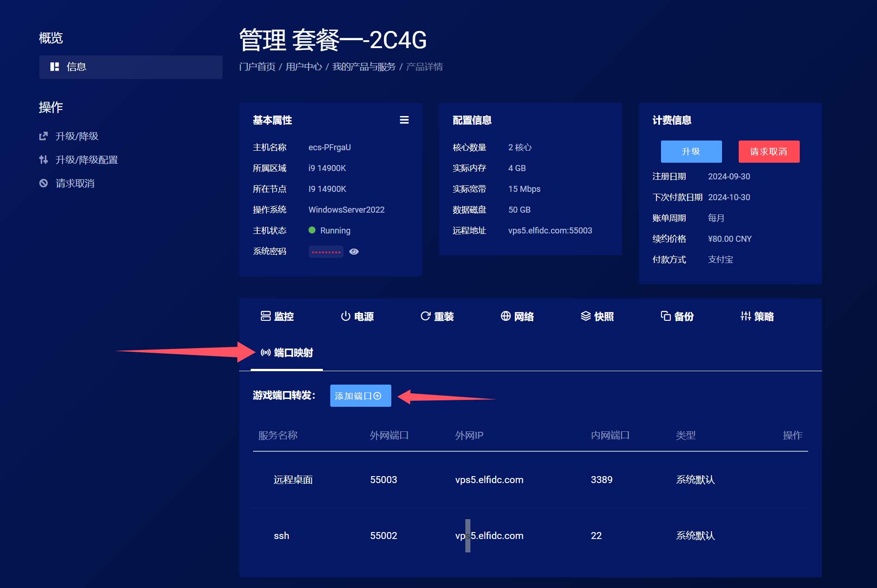This screenshot has height=588, width=877.
Task: Click the plus icon in 添加端口 button
Action: (x=377, y=396)
